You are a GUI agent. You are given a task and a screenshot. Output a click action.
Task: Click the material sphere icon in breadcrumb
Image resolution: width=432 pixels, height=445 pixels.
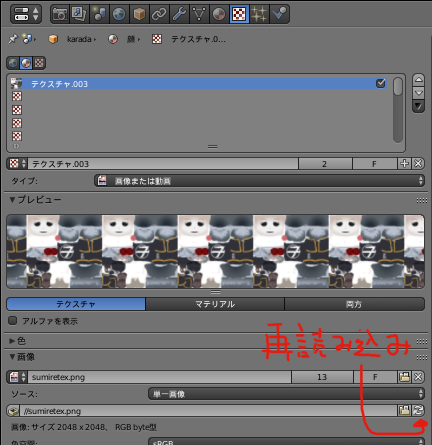(x=113, y=39)
